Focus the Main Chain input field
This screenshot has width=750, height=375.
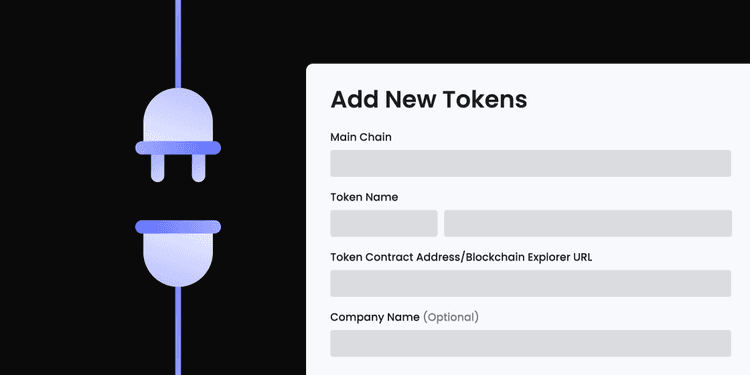click(x=530, y=163)
